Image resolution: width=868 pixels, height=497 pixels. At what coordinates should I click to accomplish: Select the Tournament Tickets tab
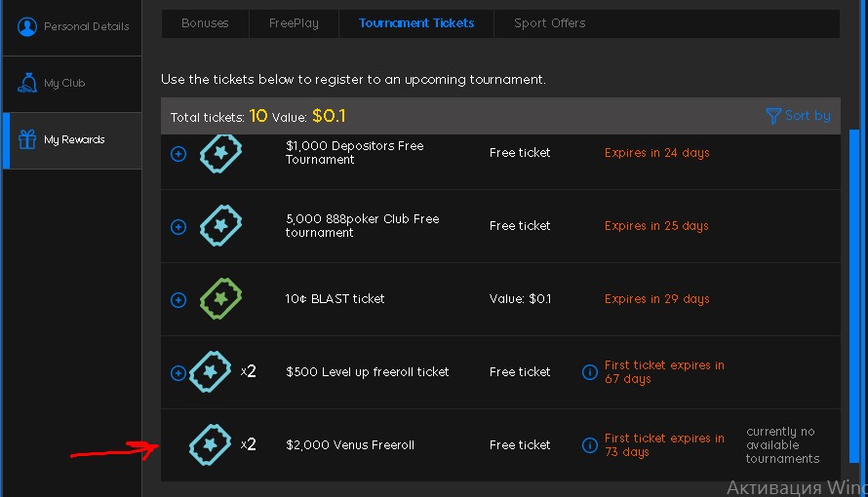pos(416,23)
